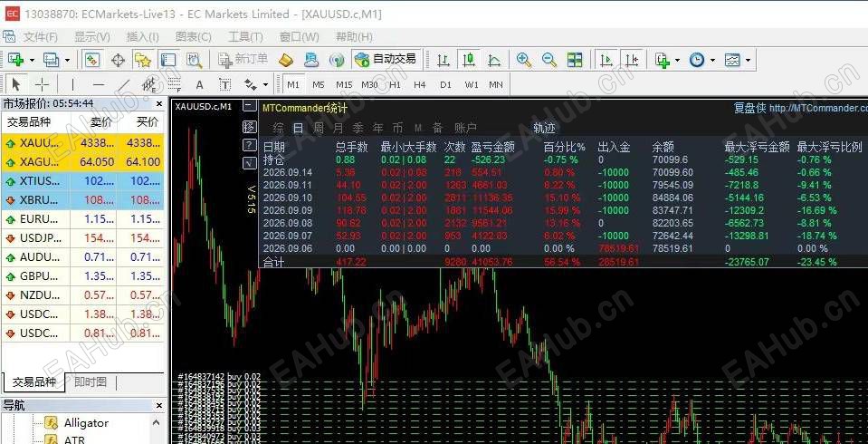This screenshot has width=868, height=444.
Task: Expand the arrows objects dropdown
Action: point(266,85)
